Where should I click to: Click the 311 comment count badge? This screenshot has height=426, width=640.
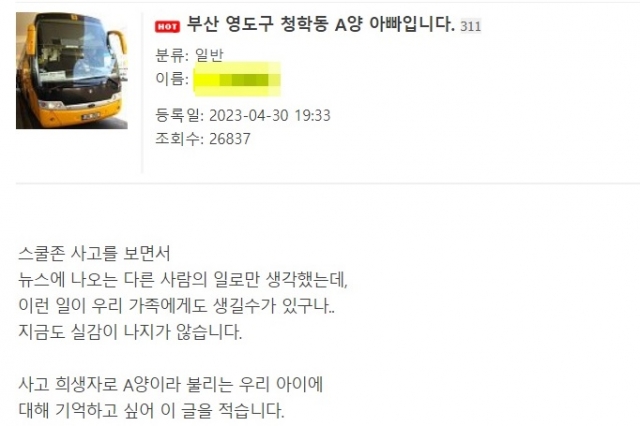pos(471,26)
